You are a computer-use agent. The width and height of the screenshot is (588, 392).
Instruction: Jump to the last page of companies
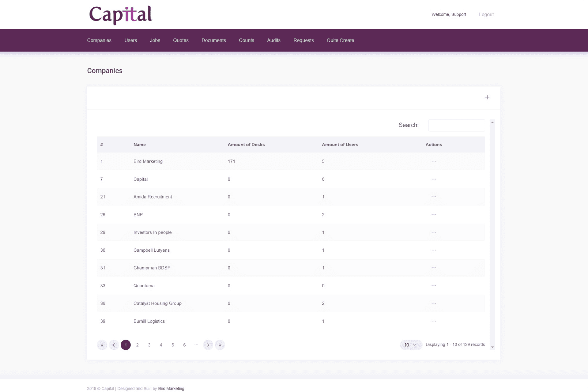point(220,345)
